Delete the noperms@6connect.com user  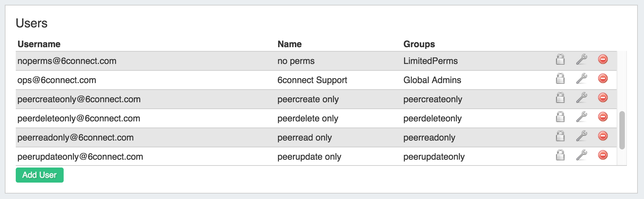603,59
